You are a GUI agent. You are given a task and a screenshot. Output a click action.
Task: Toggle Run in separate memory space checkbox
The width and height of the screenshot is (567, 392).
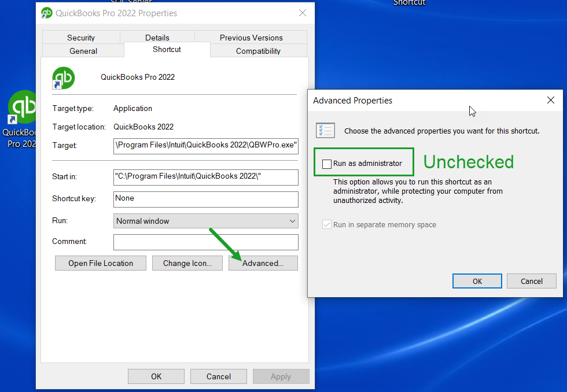(x=327, y=225)
